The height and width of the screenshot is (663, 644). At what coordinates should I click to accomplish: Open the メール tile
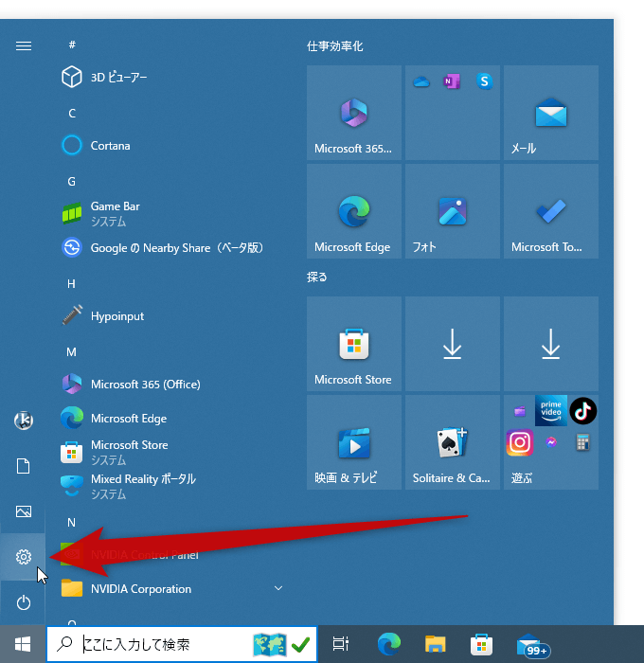[x=551, y=113]
